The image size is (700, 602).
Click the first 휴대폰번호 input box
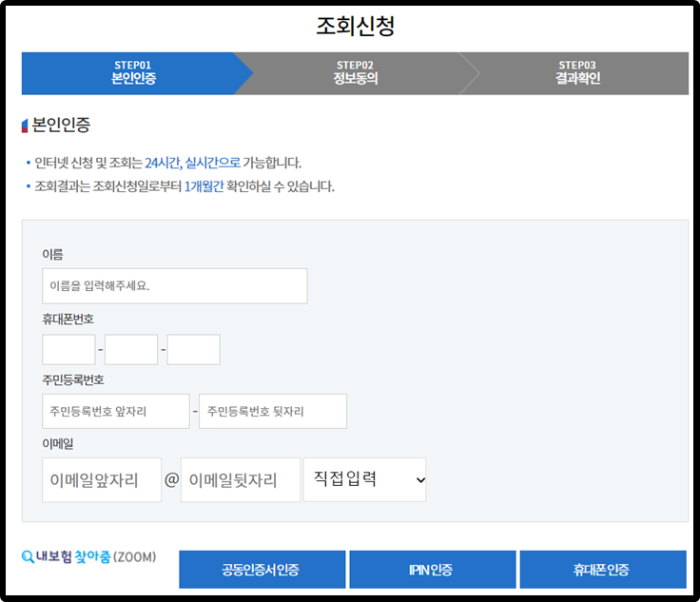click(68, 349)
